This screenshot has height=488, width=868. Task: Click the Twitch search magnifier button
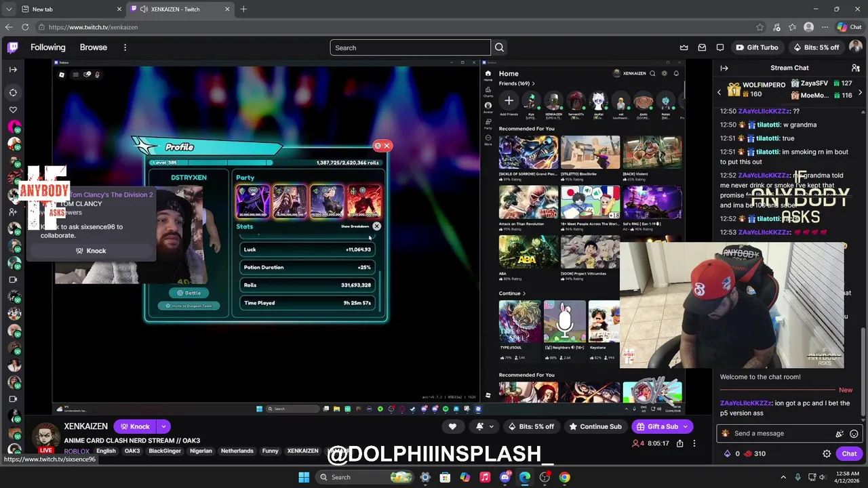point(499,47)
